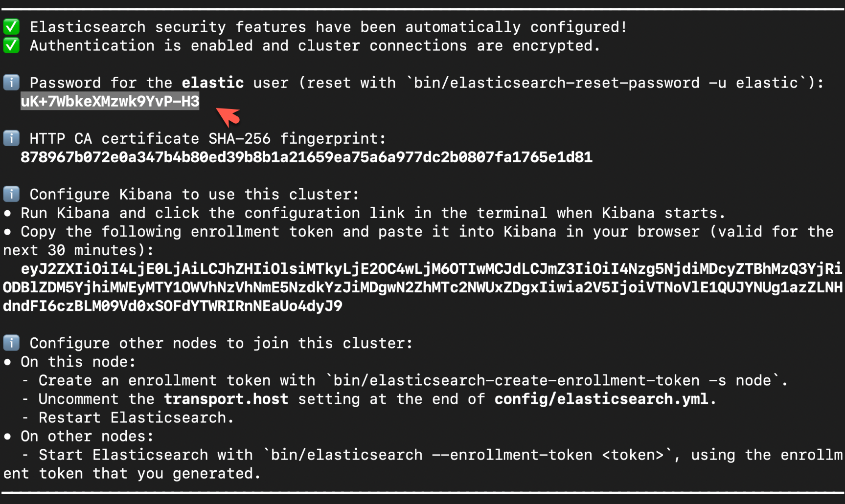Viewport: 845px width, 504px height.
Task: Click the bold word elastic in password line
Action: click(212, 83)
